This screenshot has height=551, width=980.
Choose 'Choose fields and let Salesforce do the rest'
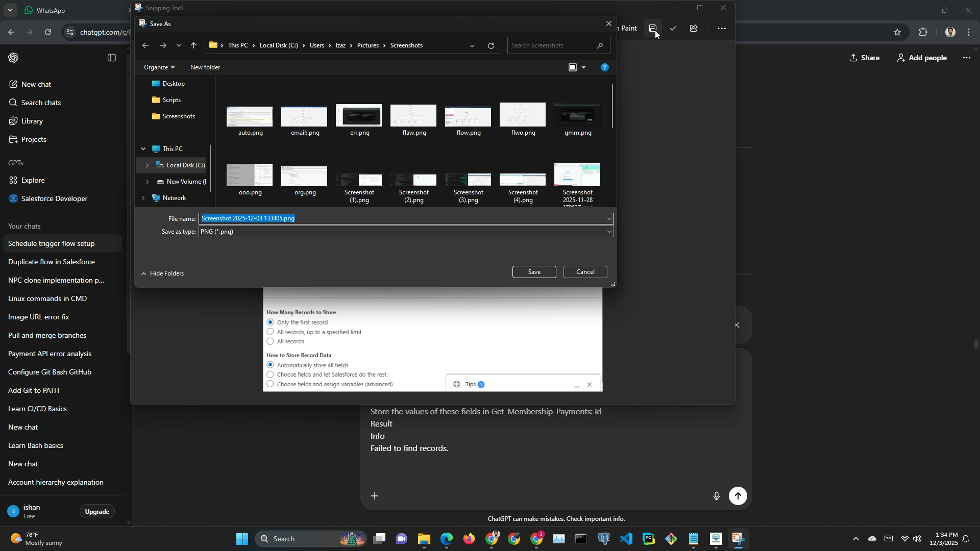click(x=271, y=374)
